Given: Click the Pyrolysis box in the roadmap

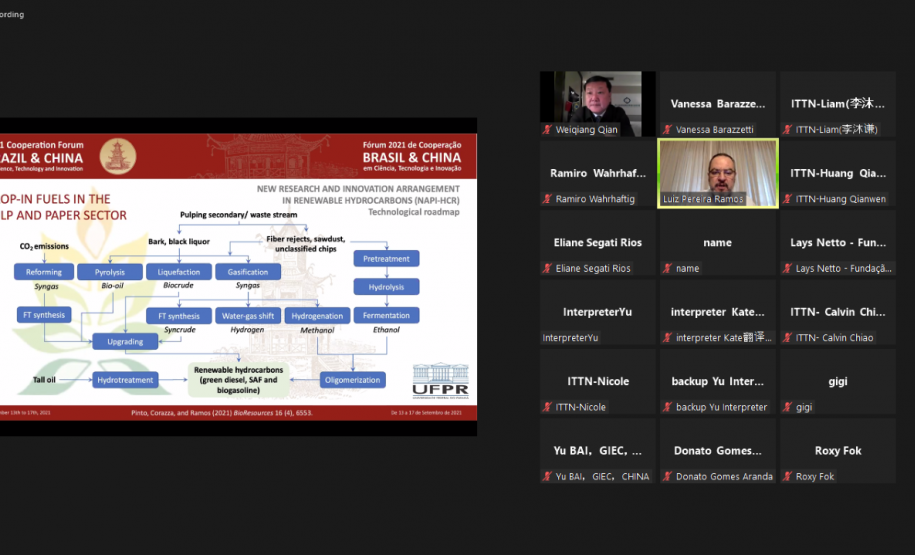Looking at the screenshot, I should pos(110,272).
